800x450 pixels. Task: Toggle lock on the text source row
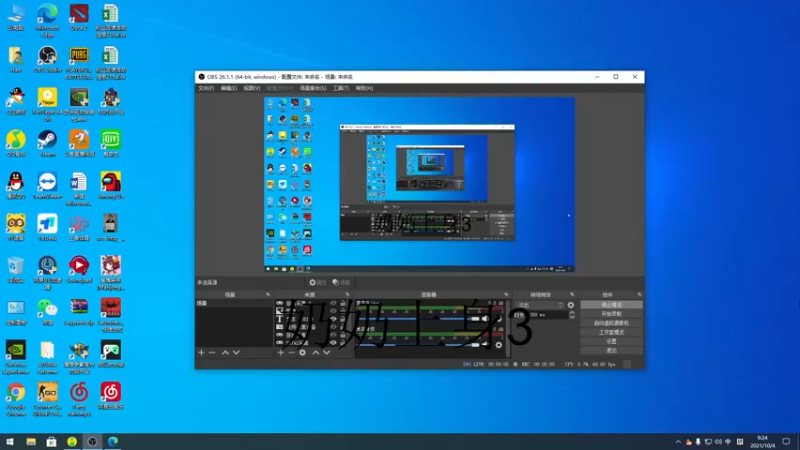(343, 319)
